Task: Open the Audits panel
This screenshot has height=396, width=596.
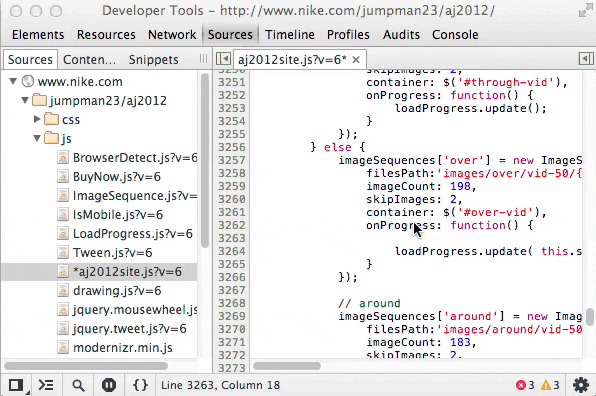Action: point(401,35)
